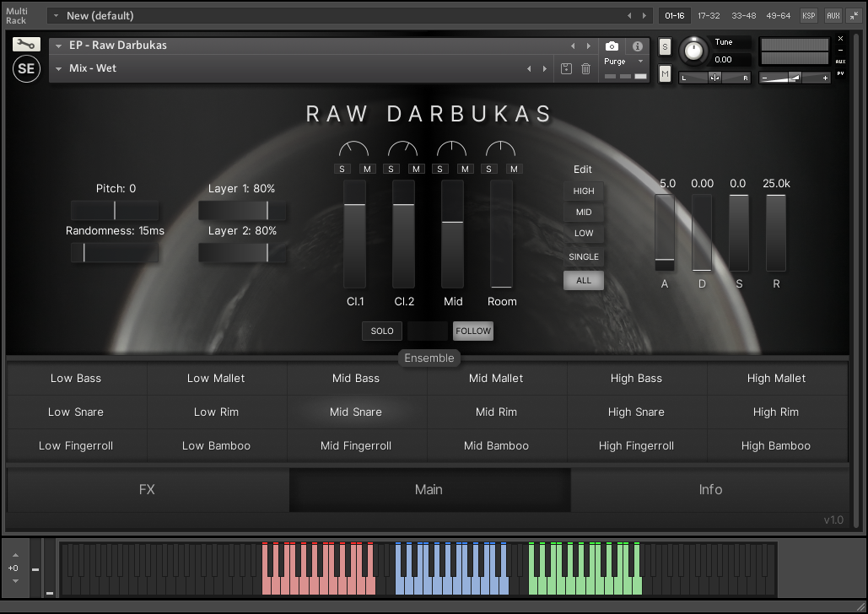Save snapshot using the disk icon
Screen dimensions: 868x614
point(567,69)
